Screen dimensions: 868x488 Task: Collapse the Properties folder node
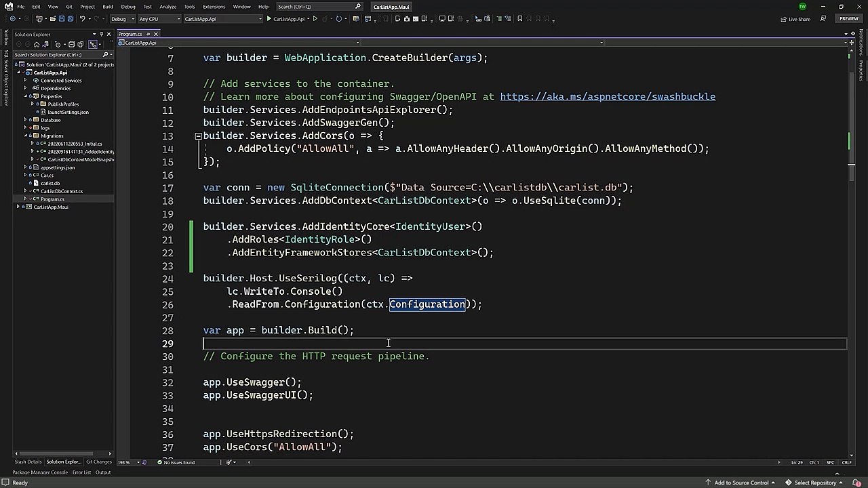[26, 96]
